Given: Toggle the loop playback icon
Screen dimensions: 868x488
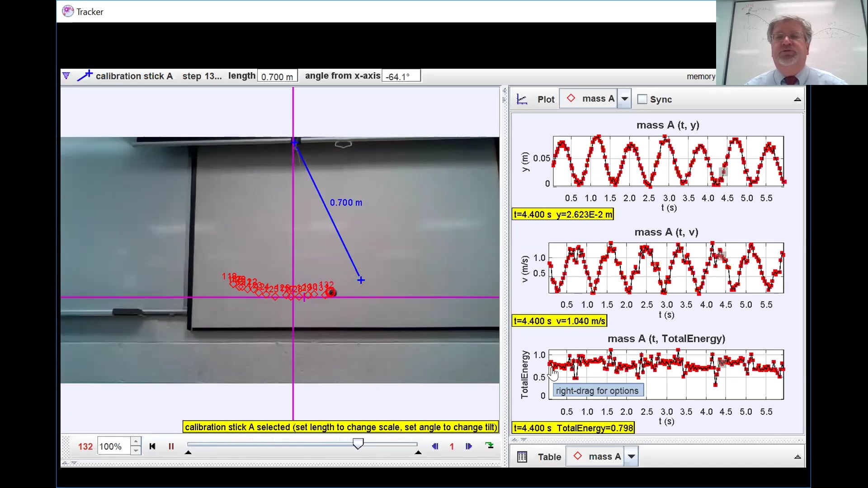Looking at the screenshot, I should point(490,446).
